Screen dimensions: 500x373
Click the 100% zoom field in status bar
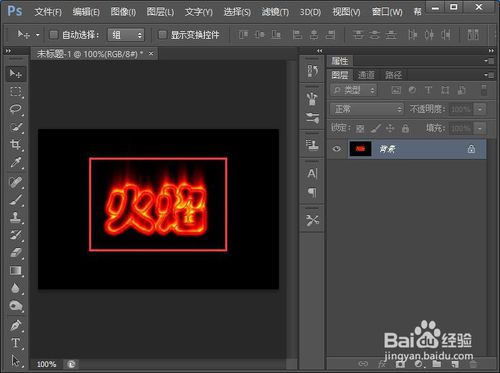[46, 364]
